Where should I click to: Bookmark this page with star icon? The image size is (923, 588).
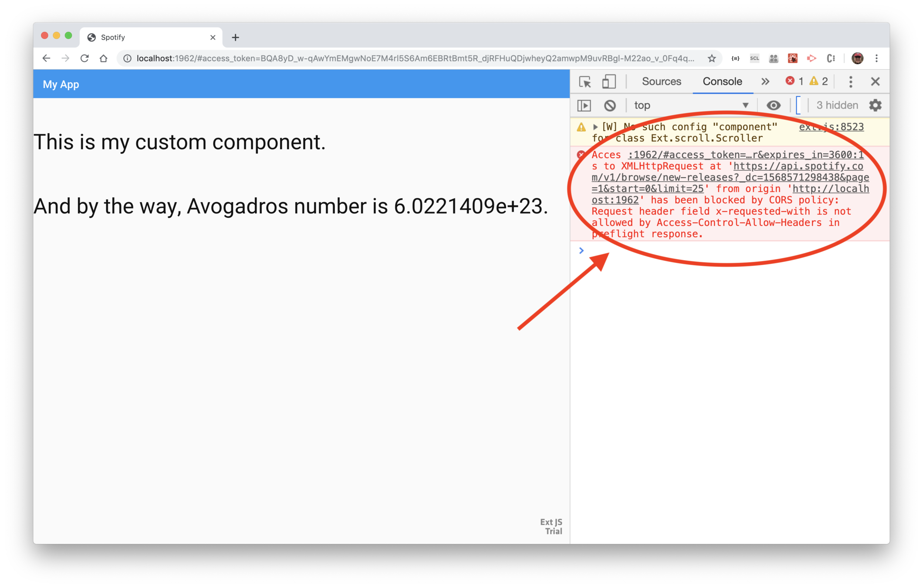tap(712, 58)
